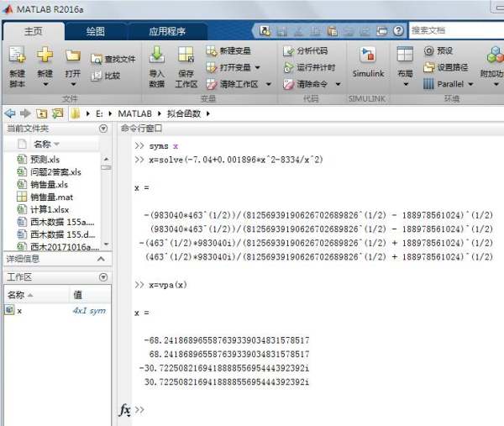The image size is (504, 426).
Task: Click the Parallel menu icon
Action: click(428, 84)
